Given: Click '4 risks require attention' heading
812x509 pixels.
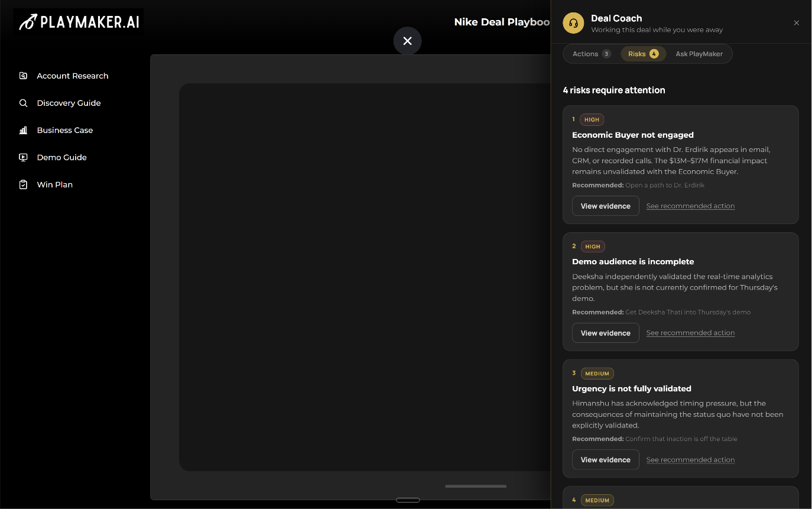Looking at the screenshot, I should (x=614, y=90).
